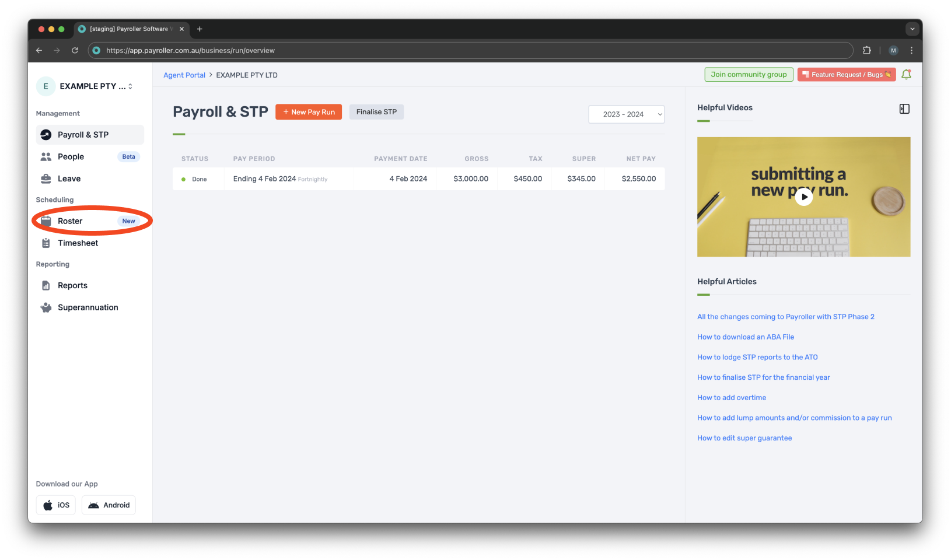Click the Leave briefcase icon
The width and height of the screenshot is (951, 560).
[x=46, y=179]
